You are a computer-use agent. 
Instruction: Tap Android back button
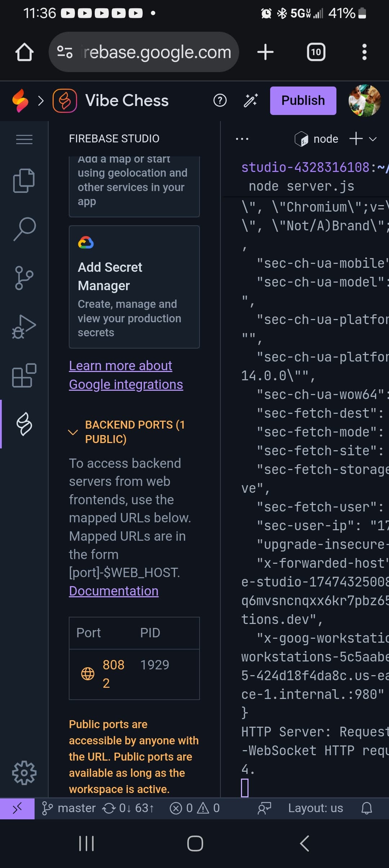point(304,843)
